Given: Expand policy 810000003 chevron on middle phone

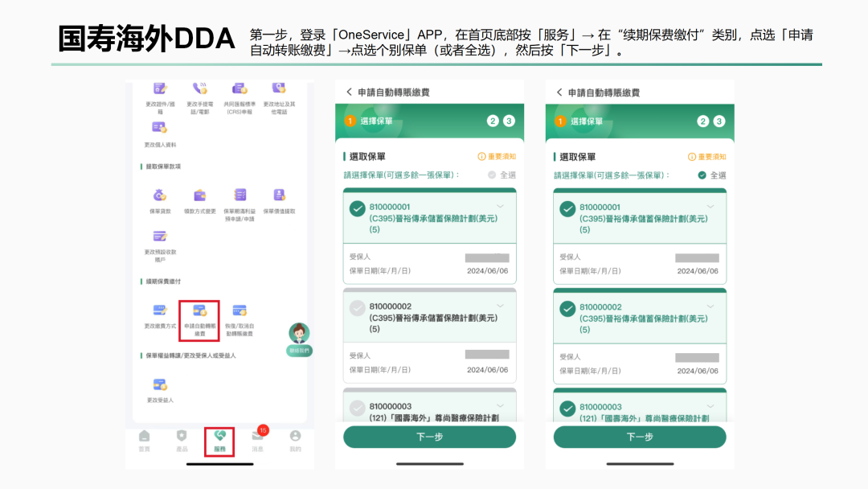Looking at the screenshot, I should pyautogui.click(x=501, y=406).
